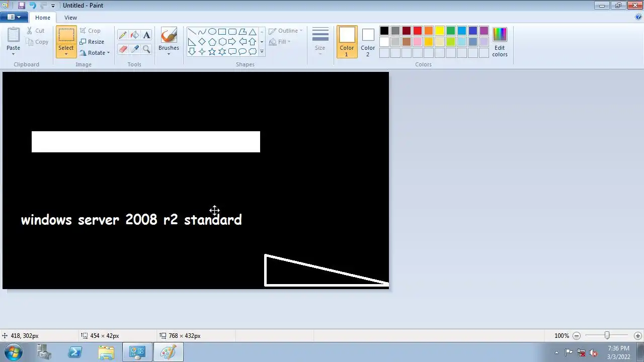The width and height of the screenshot is (644, 362).
Task: Click the Paste clipboard button
Action: 14,35
